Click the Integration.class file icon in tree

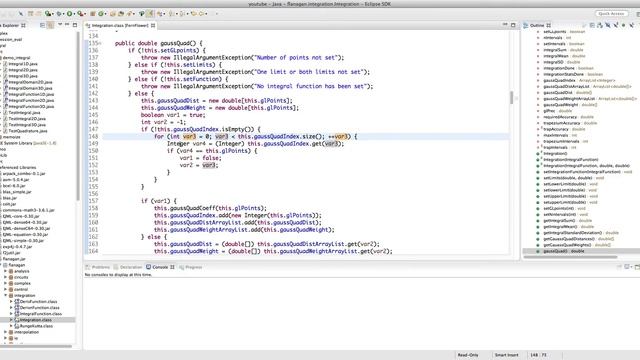17,320
